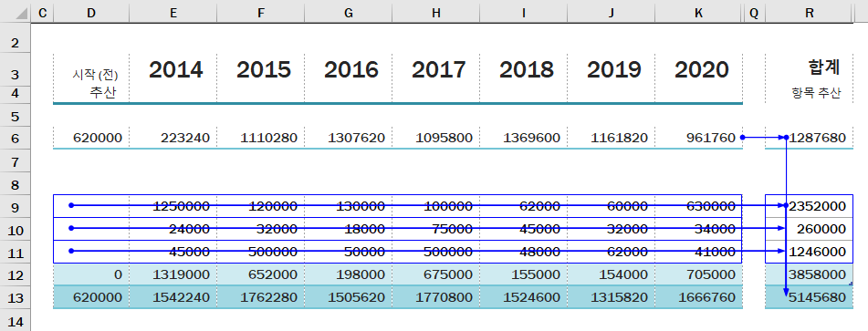
Task: Select subtotal cell 705000
Action: (698, 274)
